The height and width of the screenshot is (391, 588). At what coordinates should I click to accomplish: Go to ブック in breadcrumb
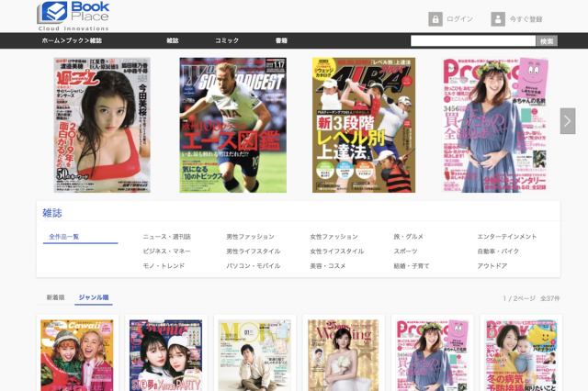pyautogui.click(x=74, y=40)
